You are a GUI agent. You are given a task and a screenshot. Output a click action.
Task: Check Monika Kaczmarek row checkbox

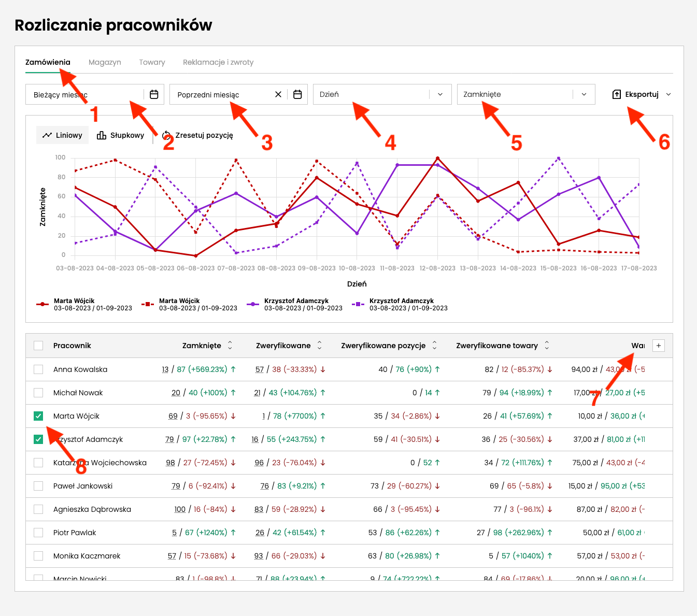38,556
